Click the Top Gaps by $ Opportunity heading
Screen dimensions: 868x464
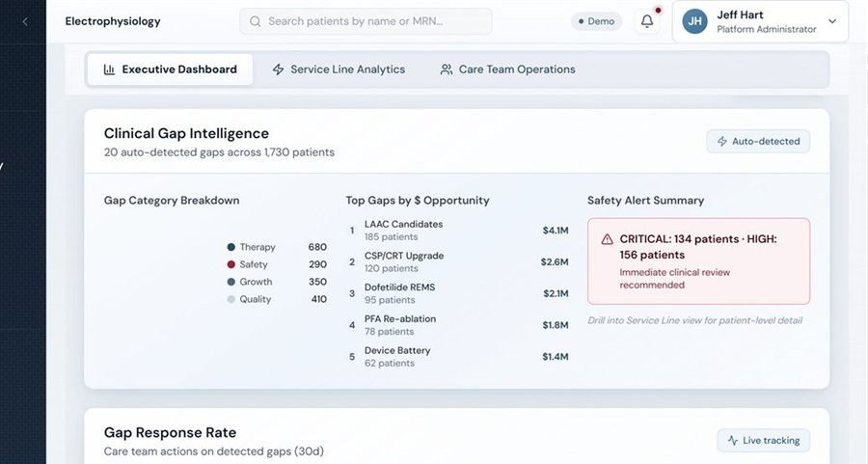(x=418, y=201)
